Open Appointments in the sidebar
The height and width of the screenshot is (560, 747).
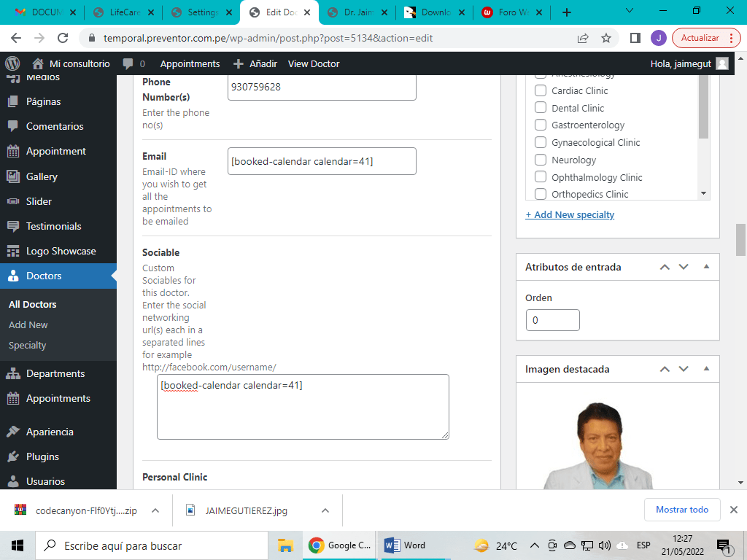click(x=58, y=398)
